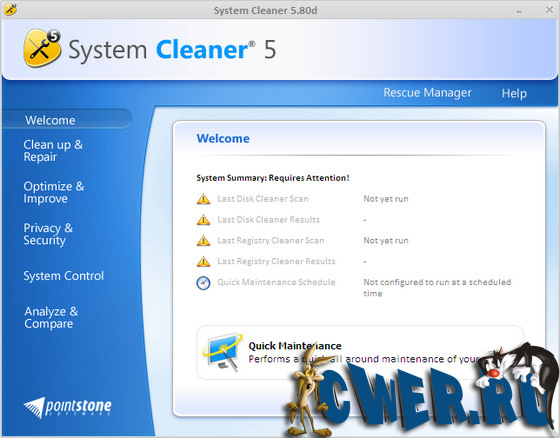Open the Optimize & Improve section
The height and width of the screenshot is (438, 560).
pyautogui.click(x=54, y=192)
